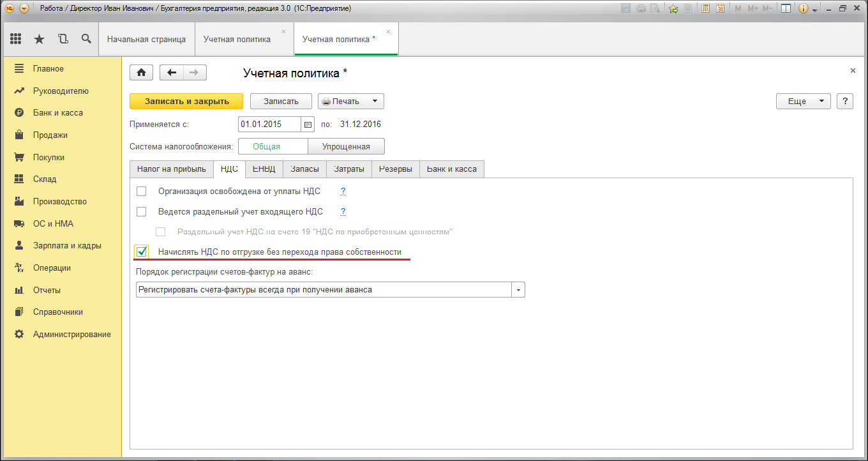Expand the arrow next to the info icon
Viewport: 868px width, 461px height.
click(x=814, y=10)
